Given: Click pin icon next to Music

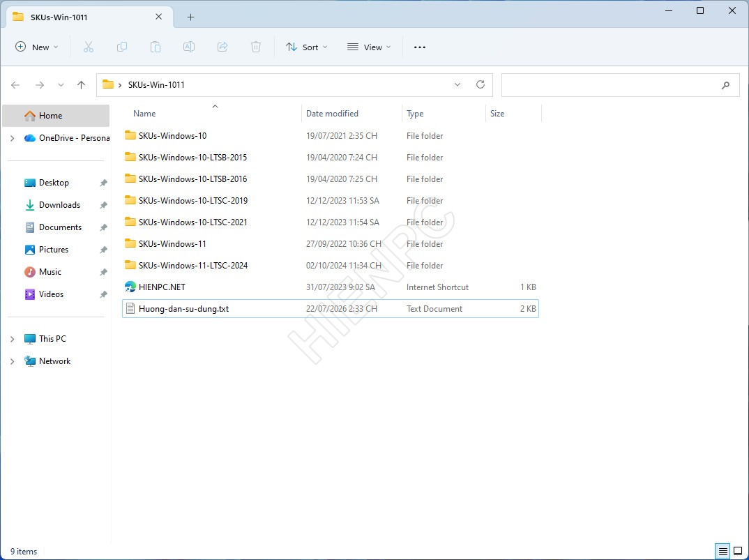Looking at the screenshot, I should pos(103,273).
